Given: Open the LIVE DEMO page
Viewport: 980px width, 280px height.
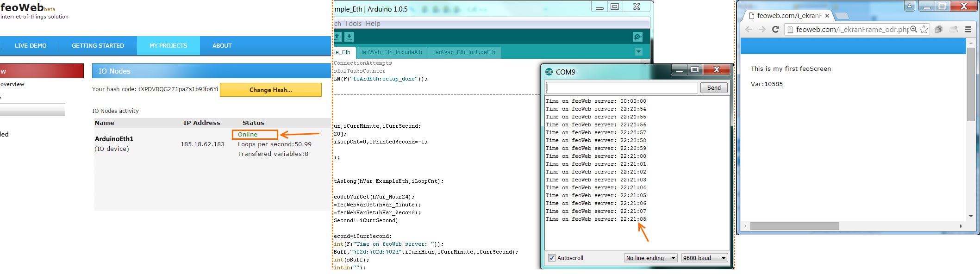Looking at the screenshot, I should pyautogui.click(x=31, y=46).
